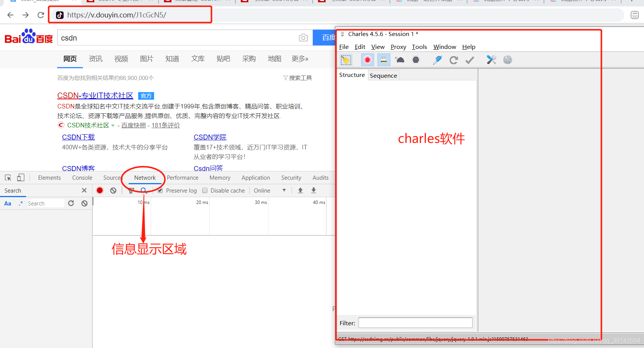Viewport: 644px width, 348px height.
Task: Open Charles Help menu
Action: point(469,47)
